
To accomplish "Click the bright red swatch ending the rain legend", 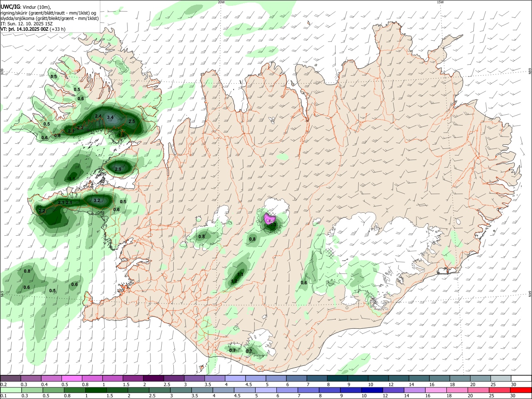I will tap(521, 390).
